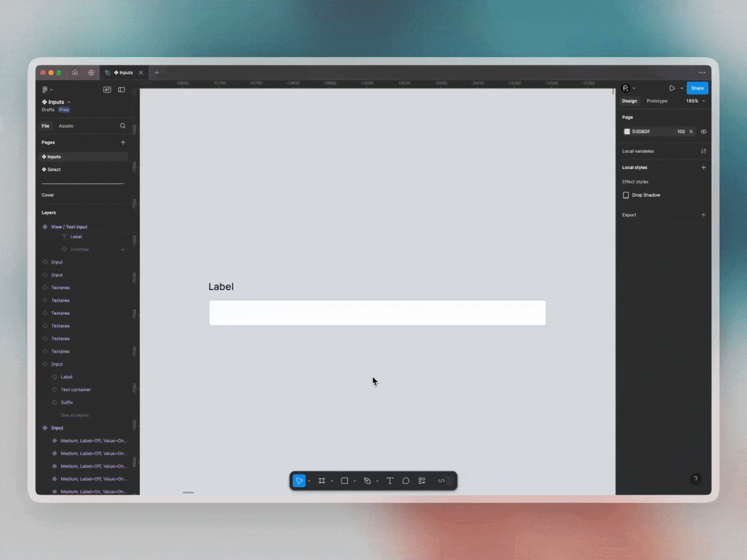The height and width of the screenshot is (560, 747).
Task: Toggle the minimized UI panel view
Action: [121, 90]
